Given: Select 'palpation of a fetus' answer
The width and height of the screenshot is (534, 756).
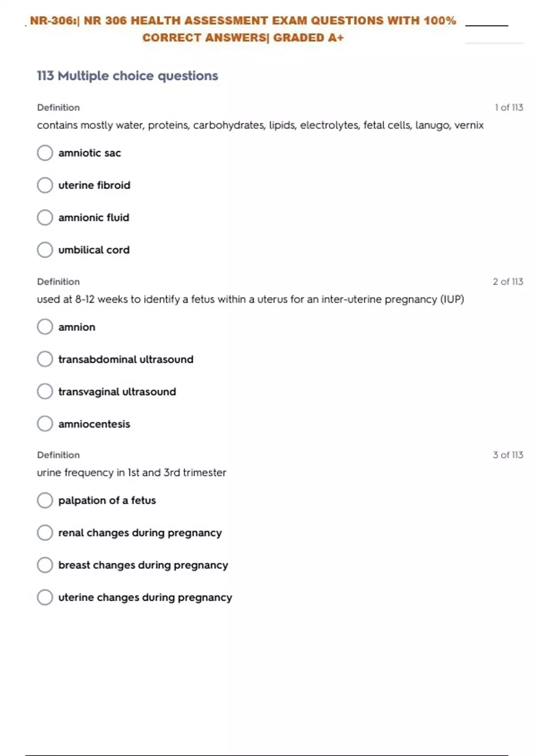Looking at the screenshot, I should pos(45,500).
